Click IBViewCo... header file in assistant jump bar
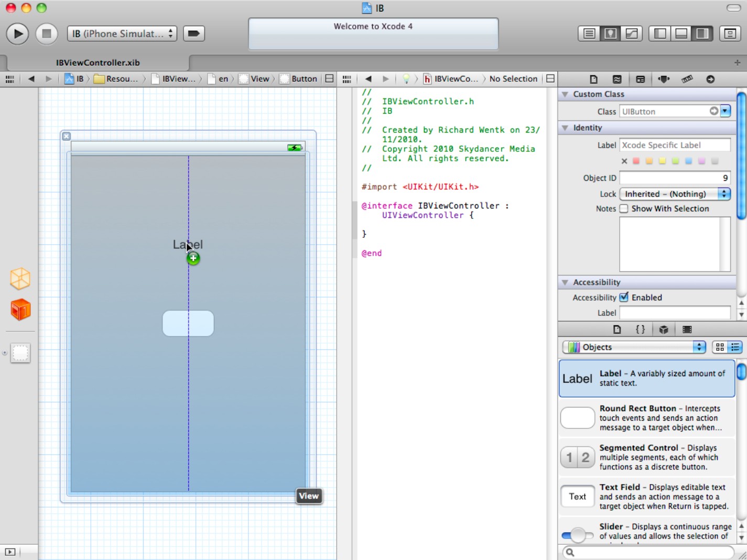Viewport: 747px width, 560px height. click(x=451, y=79)
